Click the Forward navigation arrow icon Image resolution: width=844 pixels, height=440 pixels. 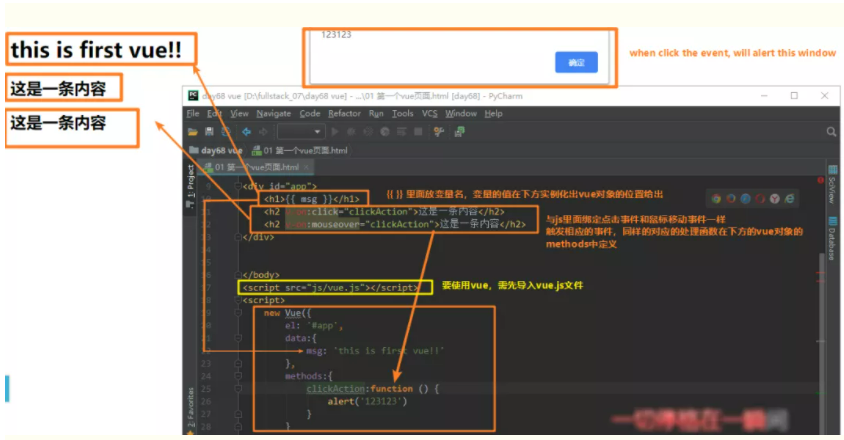pyautogui.click(x=263, y=132)
